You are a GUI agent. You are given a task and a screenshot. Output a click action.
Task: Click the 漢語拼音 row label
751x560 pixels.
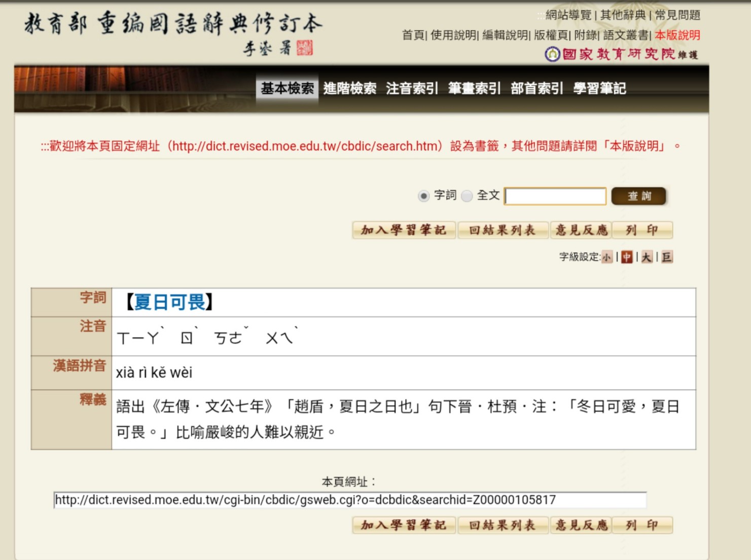[80, 365]
